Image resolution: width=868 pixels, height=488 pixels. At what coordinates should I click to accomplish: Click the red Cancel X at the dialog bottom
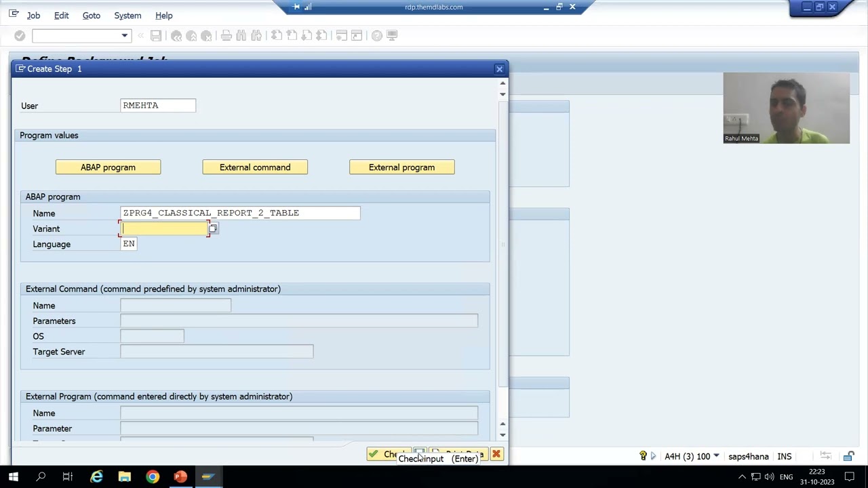point(496,454)
